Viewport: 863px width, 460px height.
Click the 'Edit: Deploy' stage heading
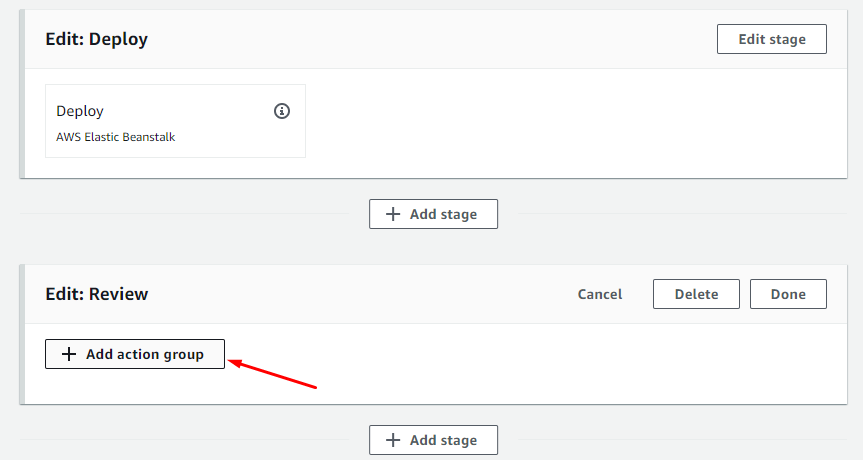97,40
